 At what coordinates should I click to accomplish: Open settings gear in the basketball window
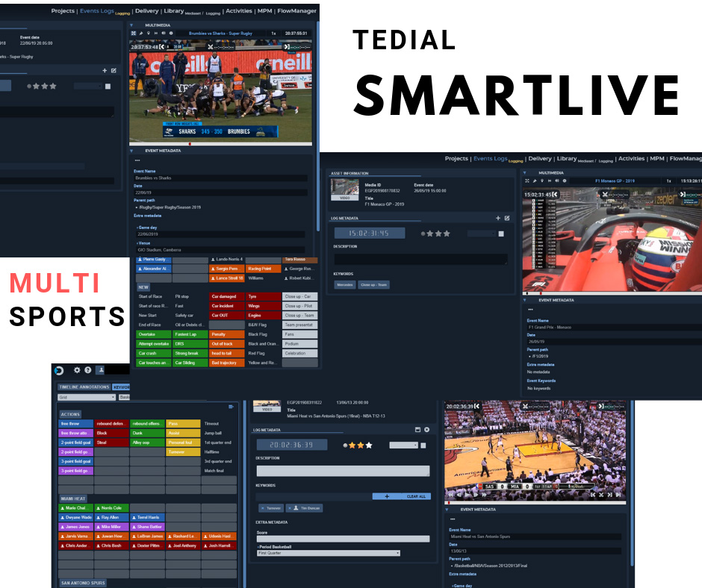tap(77, 370)
